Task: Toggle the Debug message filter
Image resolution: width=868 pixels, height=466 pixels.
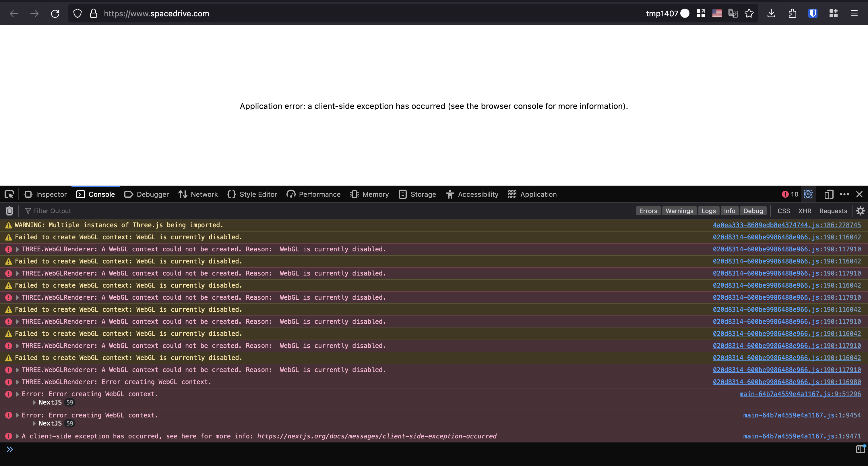Action: tap(753, 211)
